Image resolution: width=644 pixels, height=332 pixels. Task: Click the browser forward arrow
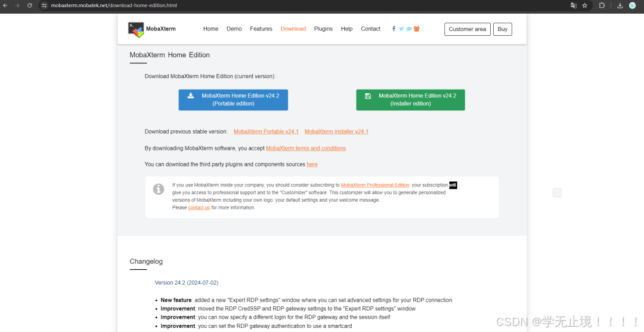[17, 5]
